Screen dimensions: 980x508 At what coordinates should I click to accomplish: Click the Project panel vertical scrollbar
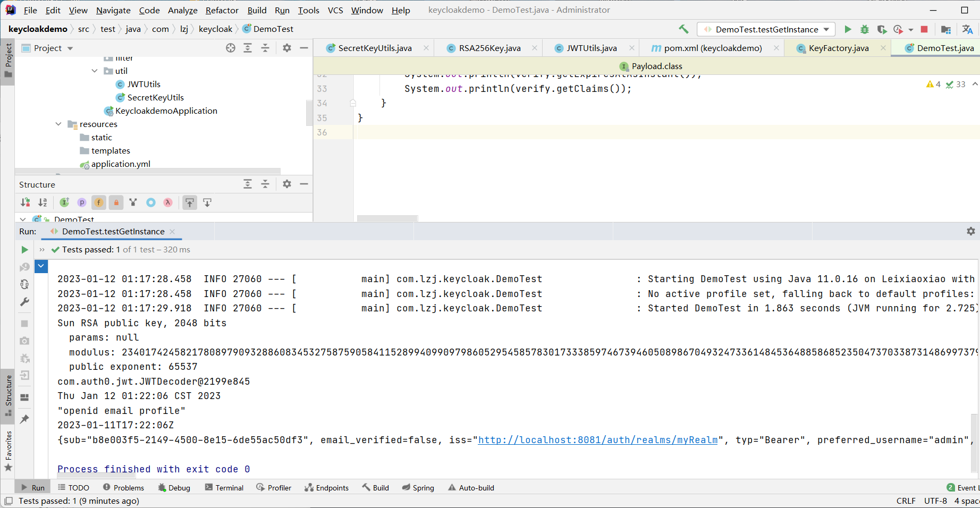point(309,112)
